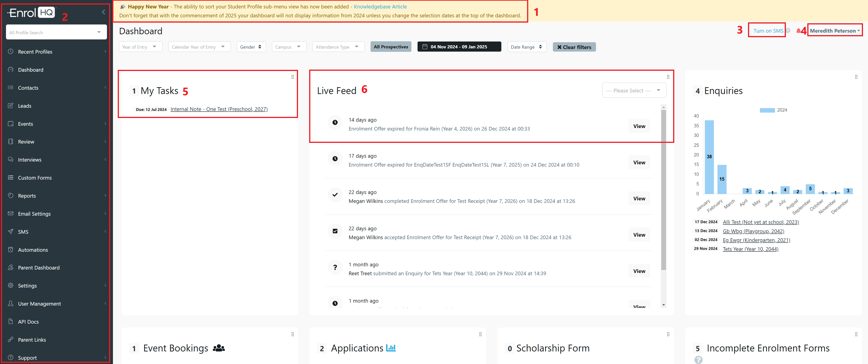
Task: Click the Clear filters button
Action: (x=574, y=47)
